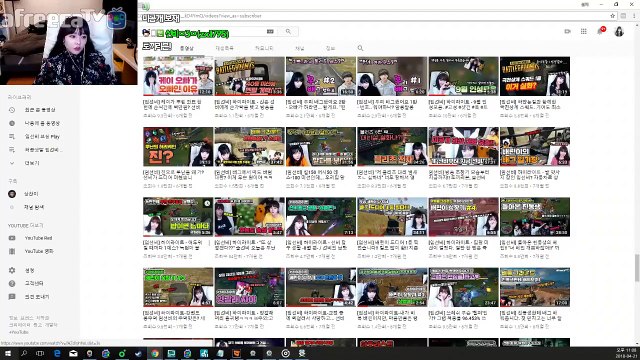Launch Microsoft Edge from taskbar

[x=57, y=353]
